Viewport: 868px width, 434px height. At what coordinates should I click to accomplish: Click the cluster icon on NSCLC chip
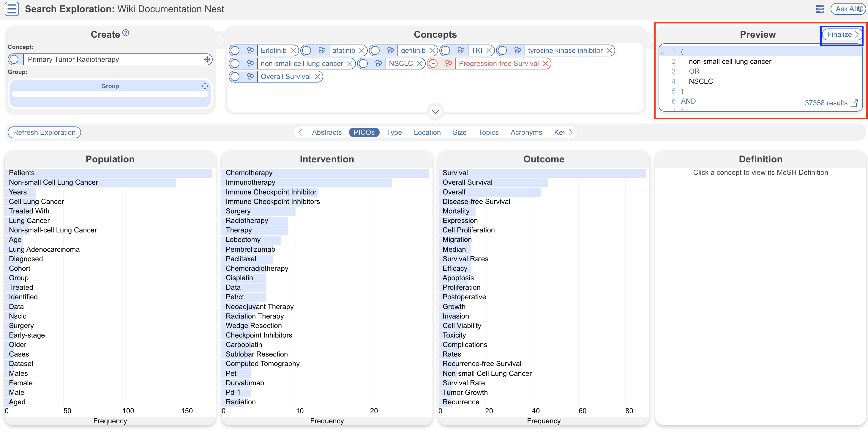(378, 64)
